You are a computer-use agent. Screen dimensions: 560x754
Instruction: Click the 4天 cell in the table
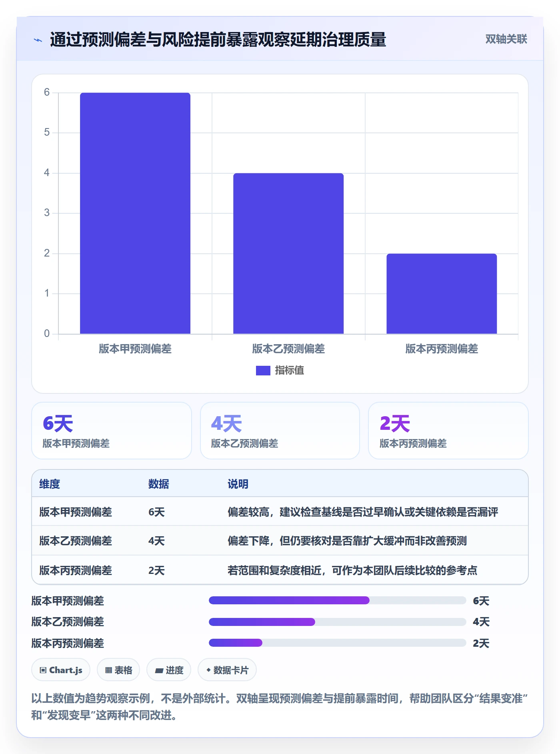coord(156,541)
